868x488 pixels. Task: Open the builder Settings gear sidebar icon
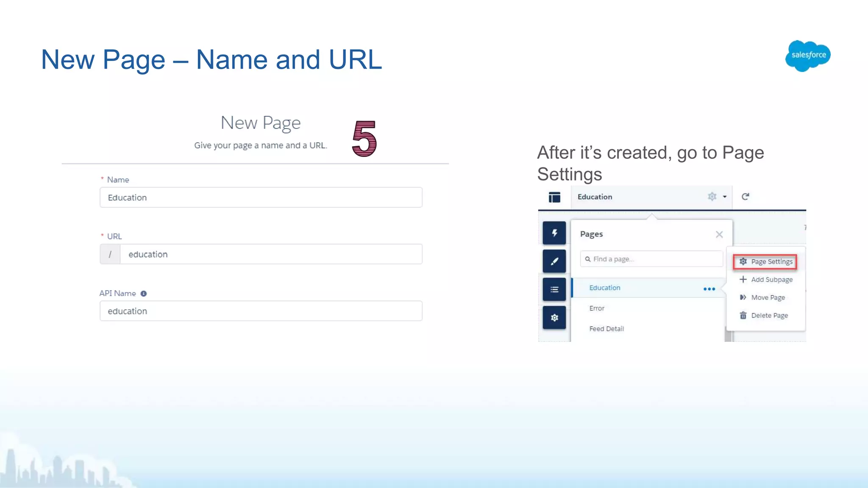tap(554, 318)
